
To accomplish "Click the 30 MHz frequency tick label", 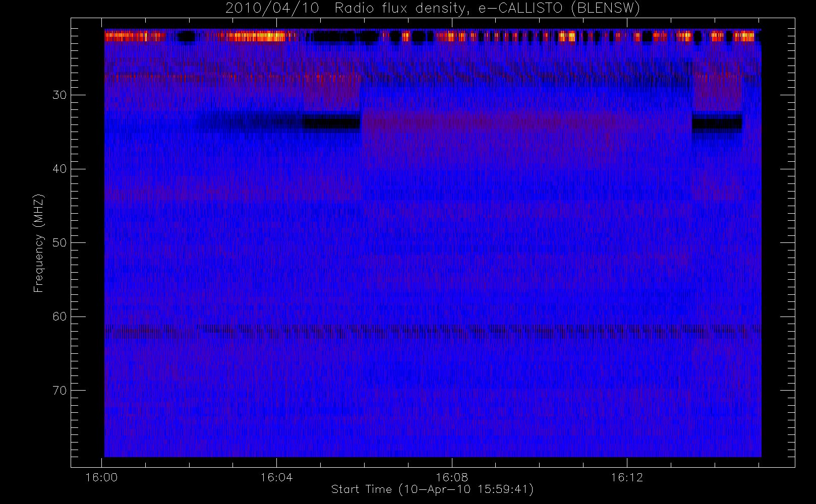I will pyautogui.click(x=59, y=95).
